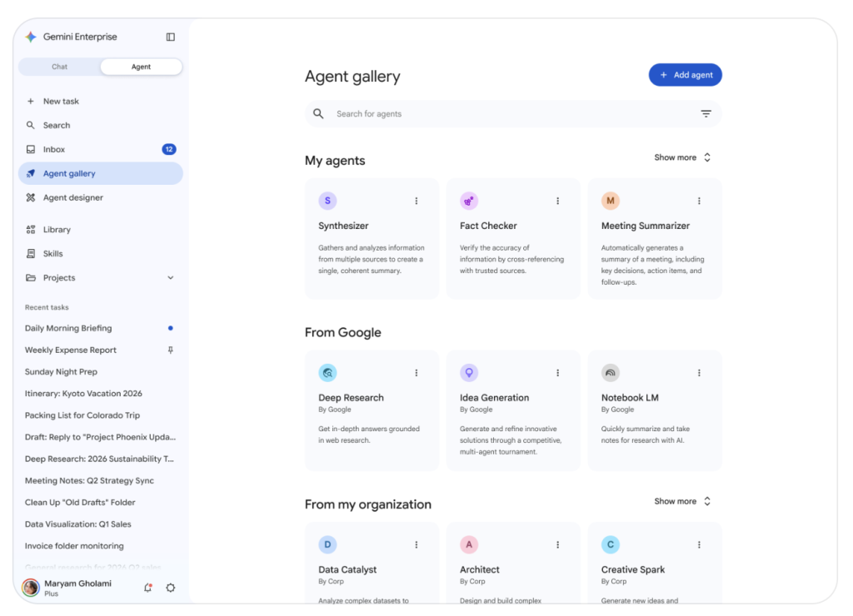Open Data Visualization: Q1 Sales task

click(101, 524)
